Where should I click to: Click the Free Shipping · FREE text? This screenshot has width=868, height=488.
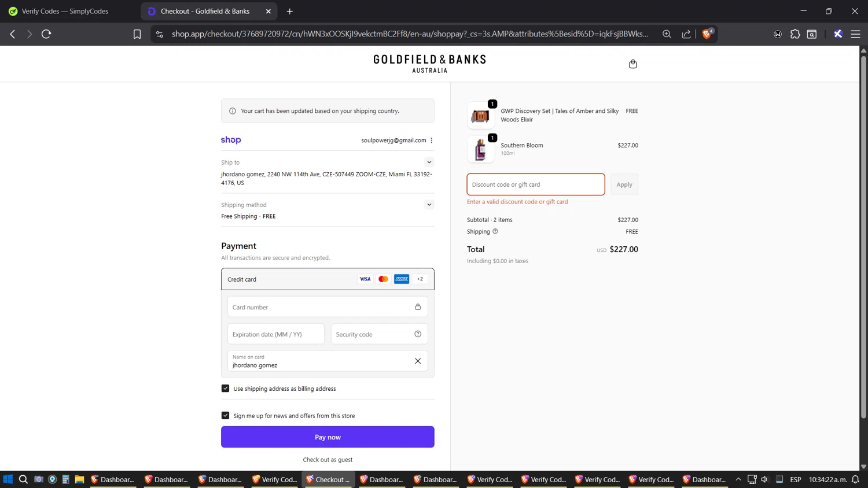click(x=248, y=216)
